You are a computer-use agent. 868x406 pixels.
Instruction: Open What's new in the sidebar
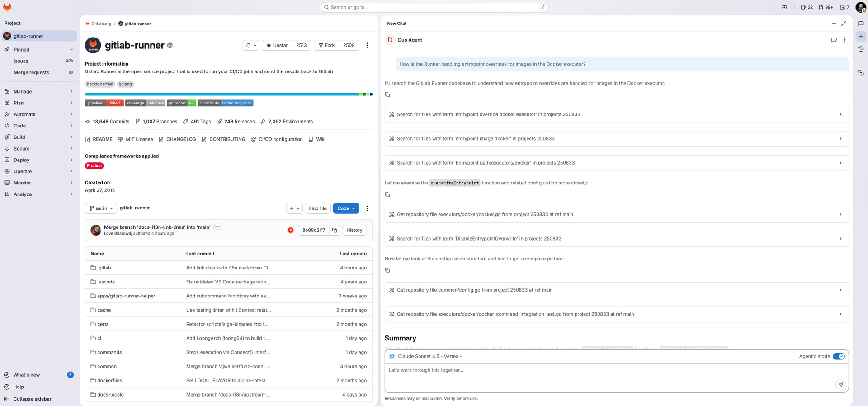click(x=38, y=375)
